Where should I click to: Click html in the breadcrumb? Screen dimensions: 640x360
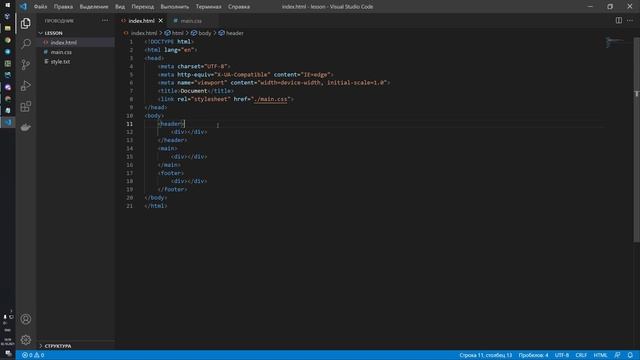(178, 33)
